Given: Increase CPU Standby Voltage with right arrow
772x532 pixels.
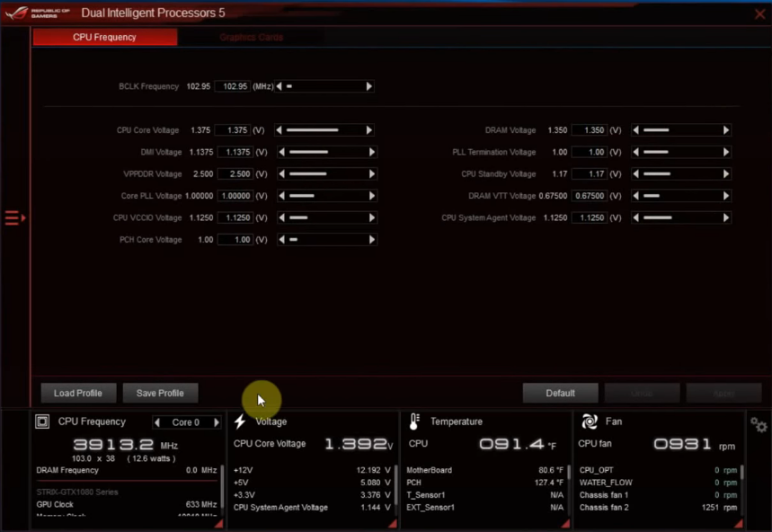Looking at the screenshot, I should [x=726, y=173].
